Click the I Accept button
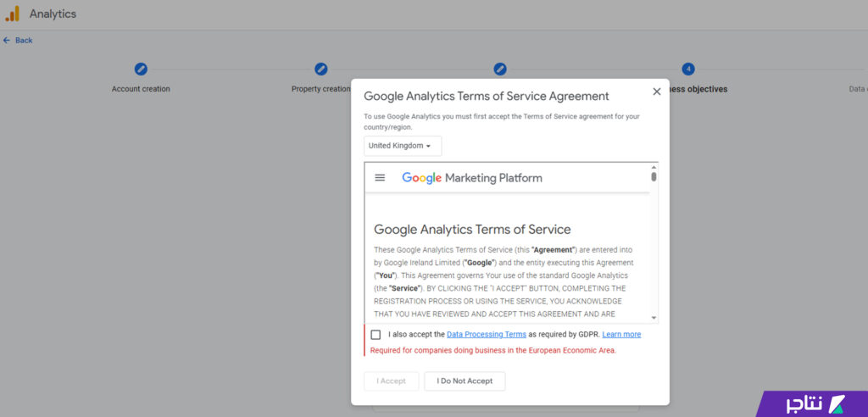Viewport: 868px width, 417px height. 391,381
